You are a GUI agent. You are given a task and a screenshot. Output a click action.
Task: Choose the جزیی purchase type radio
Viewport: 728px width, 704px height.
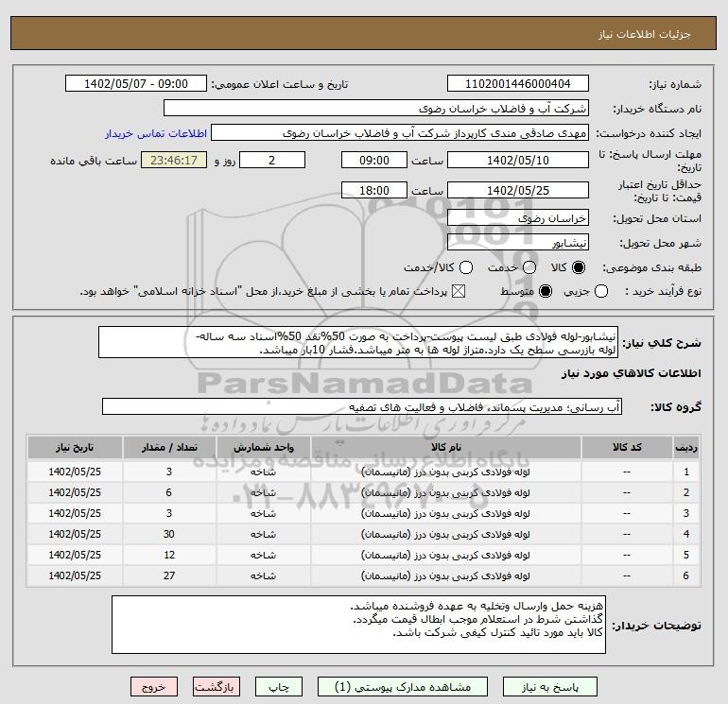tap(601, 291)
